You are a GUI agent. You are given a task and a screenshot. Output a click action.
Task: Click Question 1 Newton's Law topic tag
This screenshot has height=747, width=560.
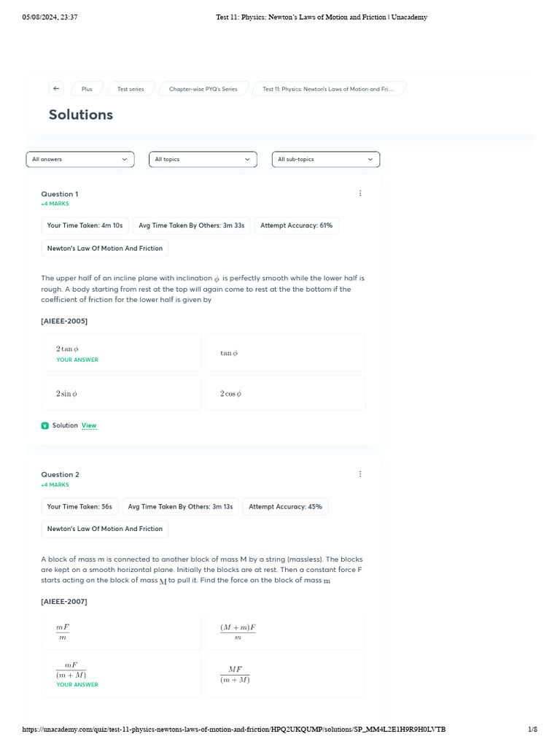pos(105,248)
